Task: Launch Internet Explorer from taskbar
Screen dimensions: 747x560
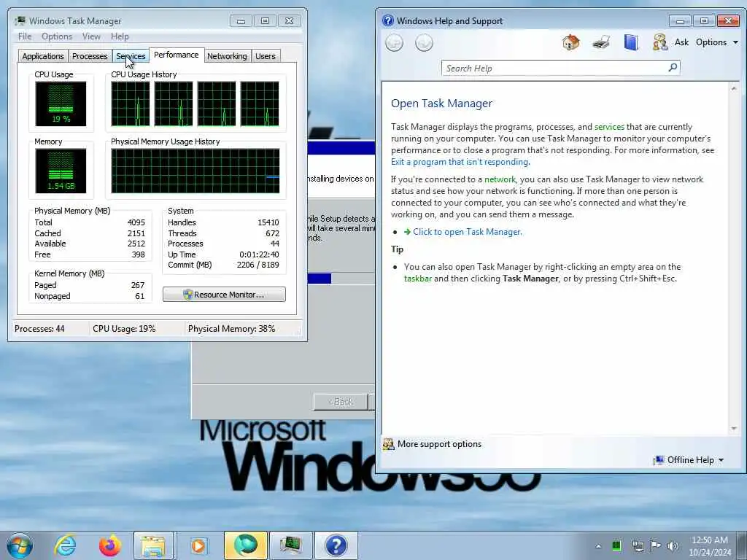Action: tap(65, 545)
